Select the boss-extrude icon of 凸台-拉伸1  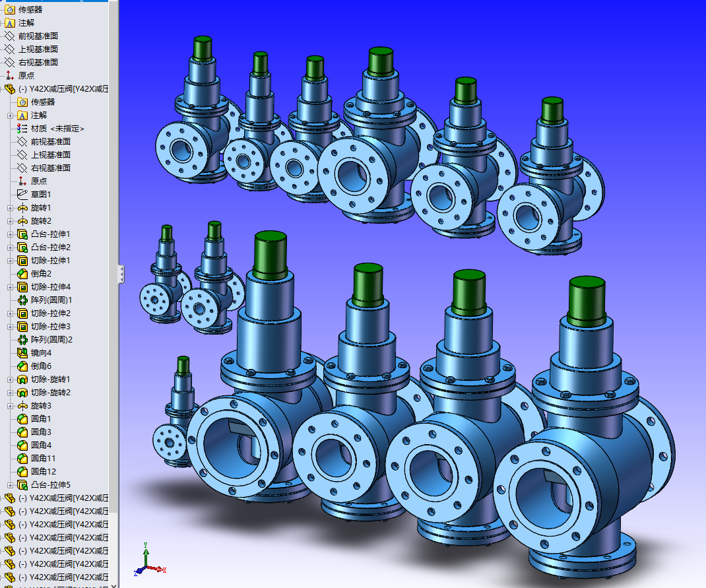pos(22,234)
